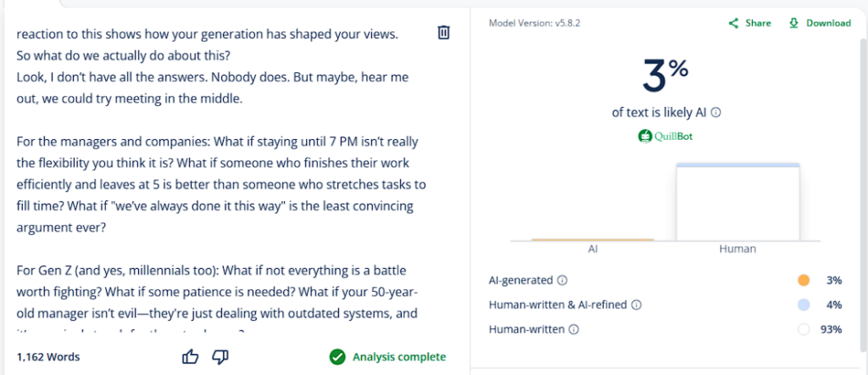
Task: Click the Human-written & AI-refined info icon
Action: (x=637, y=305)
